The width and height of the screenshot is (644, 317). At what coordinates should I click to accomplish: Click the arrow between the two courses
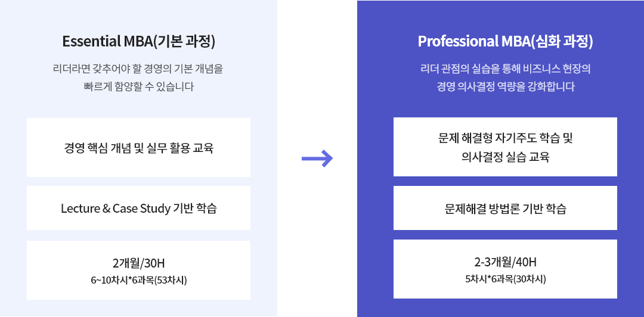click(317, 159)
